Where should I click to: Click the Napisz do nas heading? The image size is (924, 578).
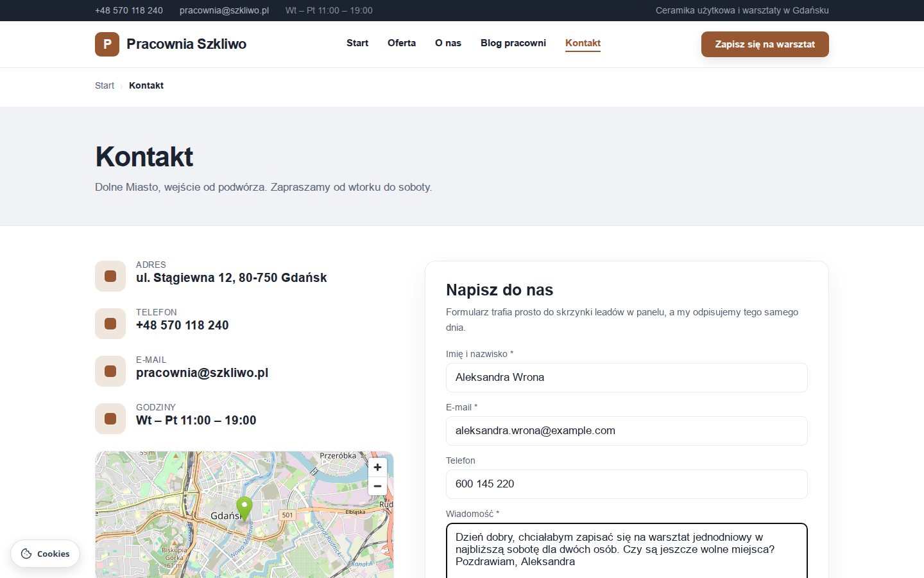click(500, 290)
